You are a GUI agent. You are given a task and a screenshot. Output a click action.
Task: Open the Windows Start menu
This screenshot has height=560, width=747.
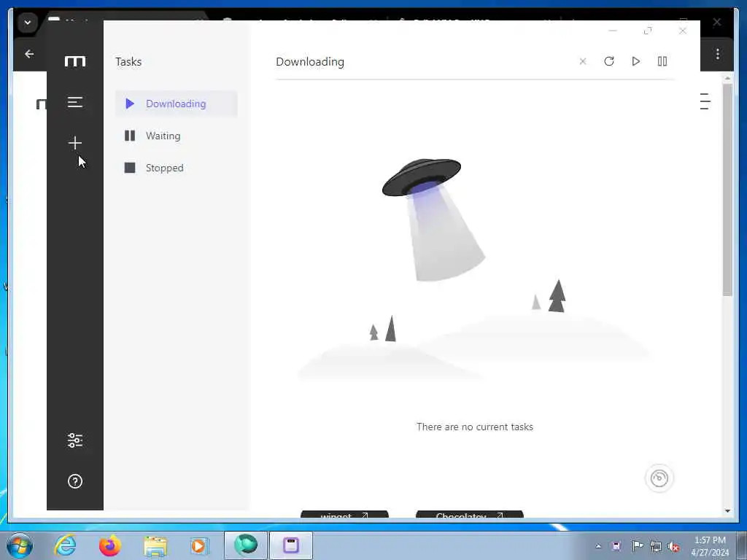point(20,545)
